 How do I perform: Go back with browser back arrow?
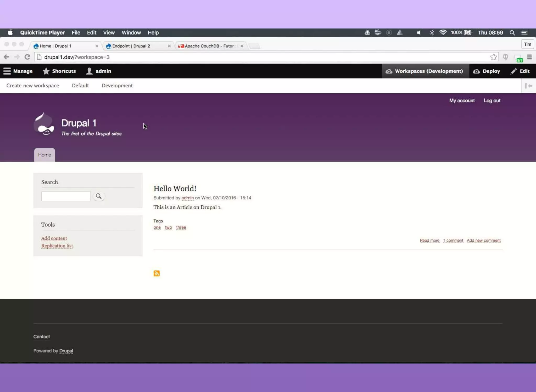(x=7, y=57)
